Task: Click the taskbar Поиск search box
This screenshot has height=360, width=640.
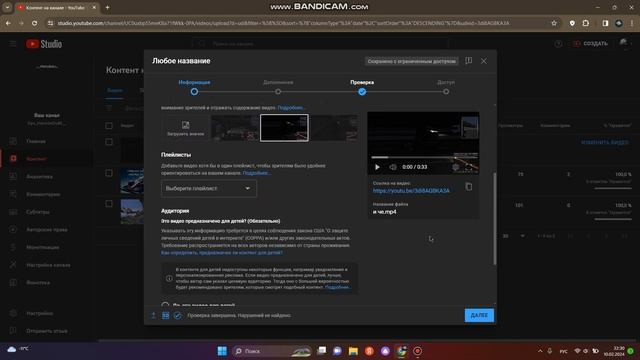Action: [x=272, y=351]
